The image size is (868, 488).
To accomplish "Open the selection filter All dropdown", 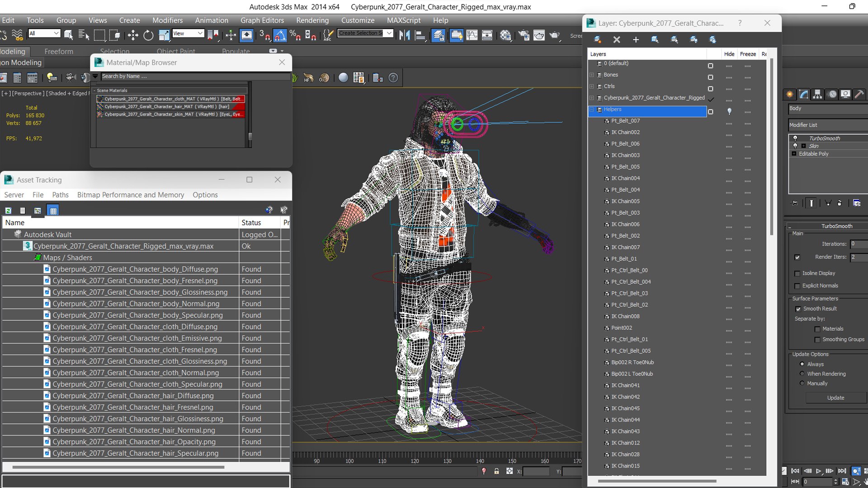I will (44, 33).
